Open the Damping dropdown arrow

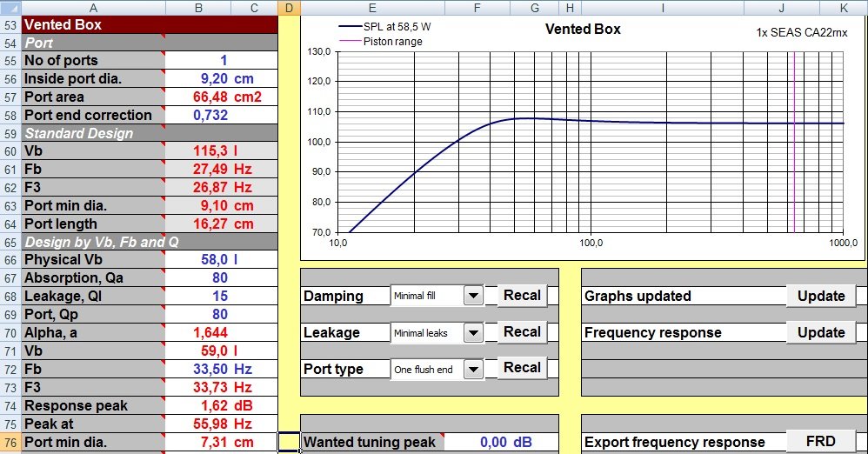pos(473,296)
